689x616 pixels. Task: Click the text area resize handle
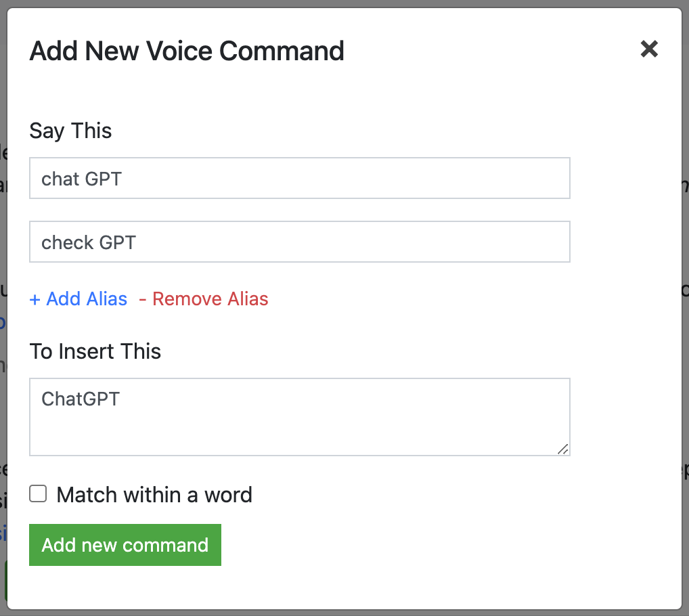[x=563, y=449]
